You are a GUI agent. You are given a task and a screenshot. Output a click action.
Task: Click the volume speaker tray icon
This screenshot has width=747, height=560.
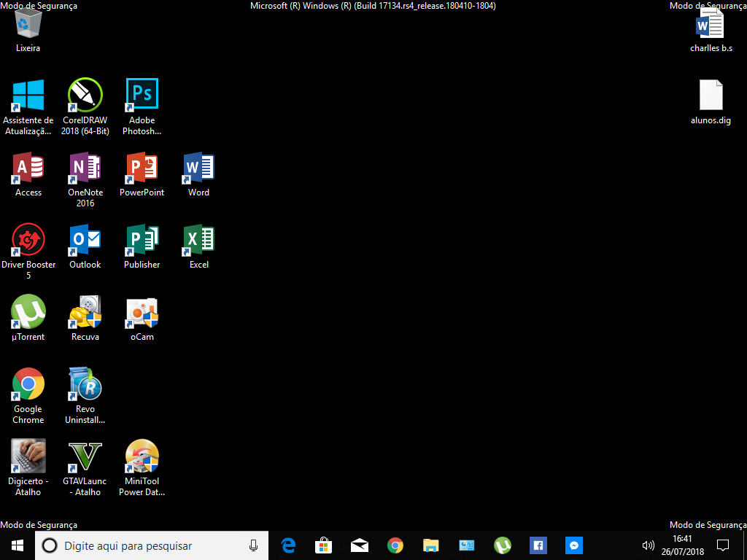point(648,545)
